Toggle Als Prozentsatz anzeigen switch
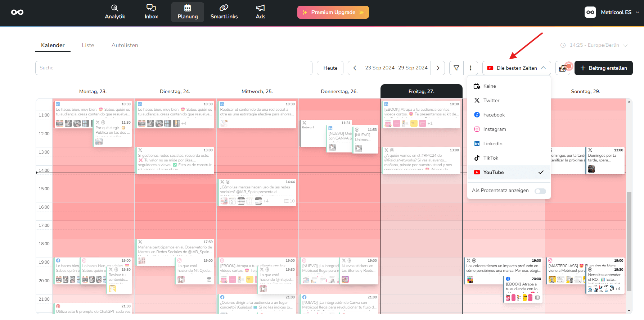Image resolution: width=644 pixels, height=320 pixels. click(540, 191)
